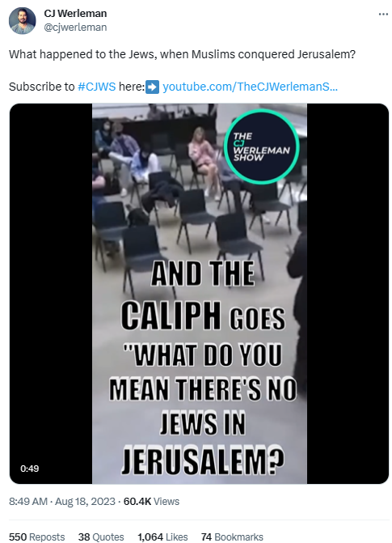
Task: Click the blue right-arrow emoji icon
Action: tap(153, 87)
